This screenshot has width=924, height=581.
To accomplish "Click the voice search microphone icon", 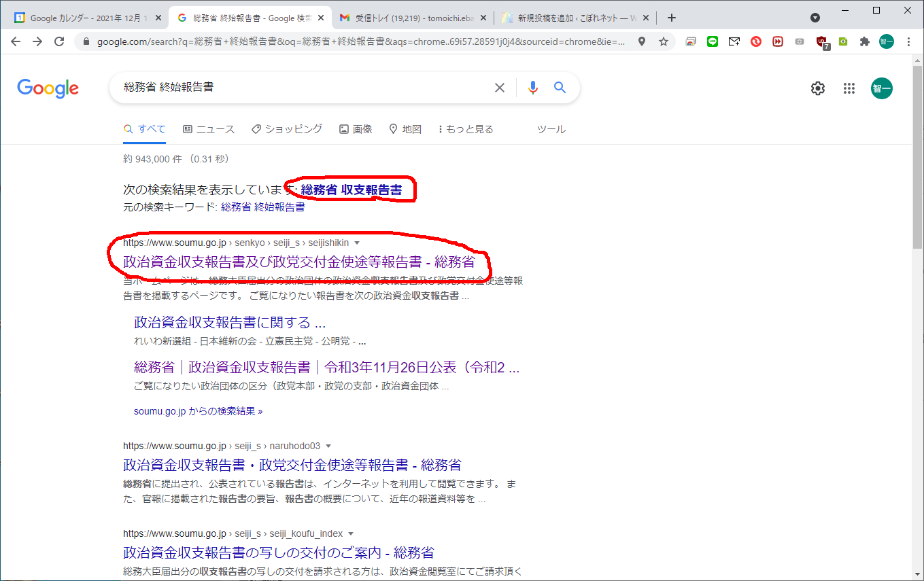I will pyautogui.click(x=533, y=88).
